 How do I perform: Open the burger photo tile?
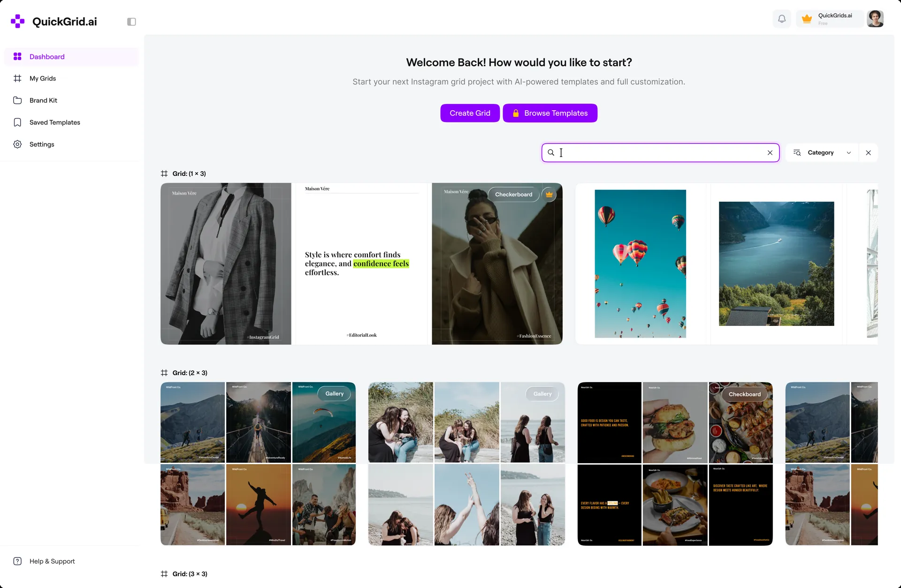[675, 422]
